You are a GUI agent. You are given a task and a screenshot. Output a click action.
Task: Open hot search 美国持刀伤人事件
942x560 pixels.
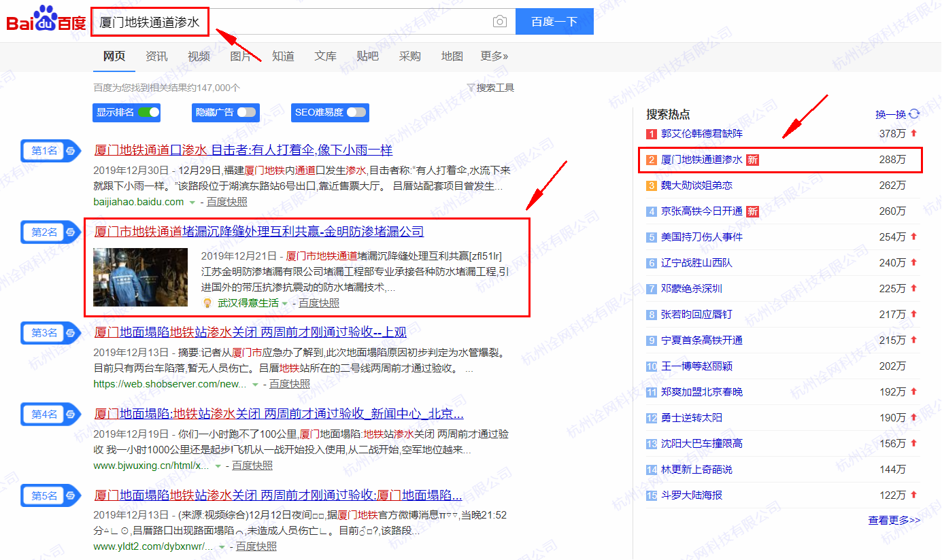pyautogui.click(x=702, y=237)
